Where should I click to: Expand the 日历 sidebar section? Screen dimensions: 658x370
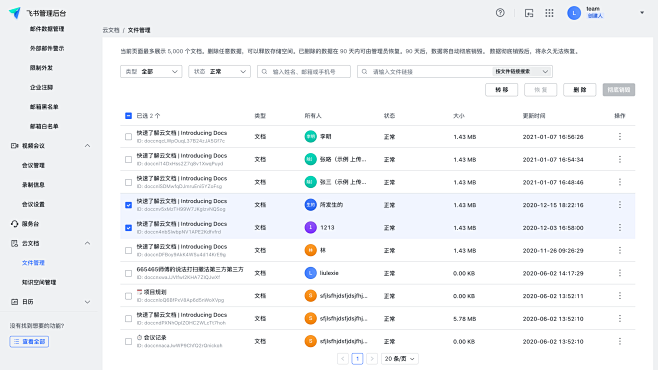(x=87, y=302)
